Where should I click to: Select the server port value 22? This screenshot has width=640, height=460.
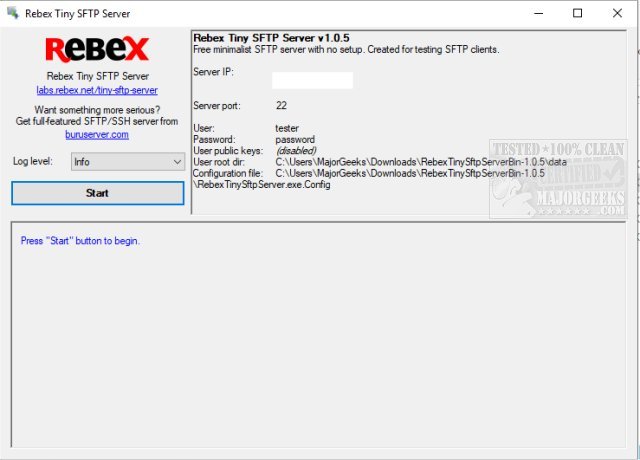[281, 106]
